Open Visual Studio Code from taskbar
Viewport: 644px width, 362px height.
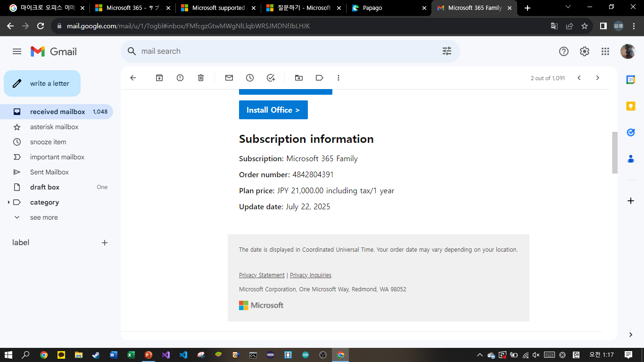[x=183, y=355]
